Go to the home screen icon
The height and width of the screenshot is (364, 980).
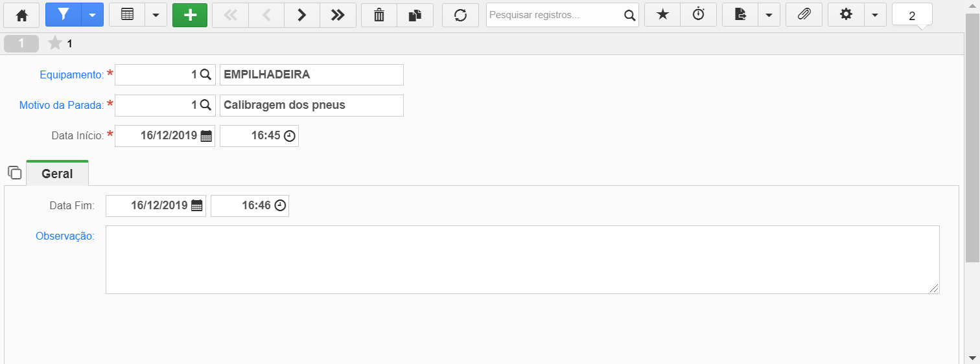(x=22, y=15)
